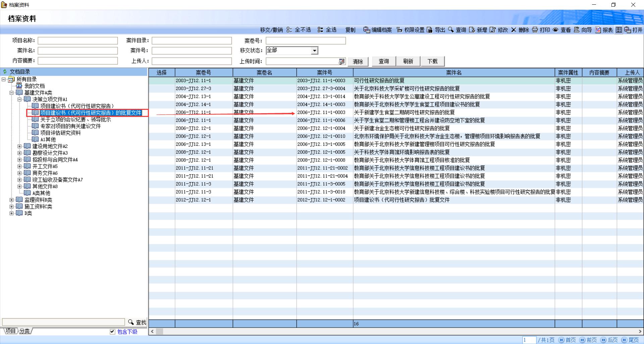
Task: Switch to the 分类 tab
Action: pos(24,331)
